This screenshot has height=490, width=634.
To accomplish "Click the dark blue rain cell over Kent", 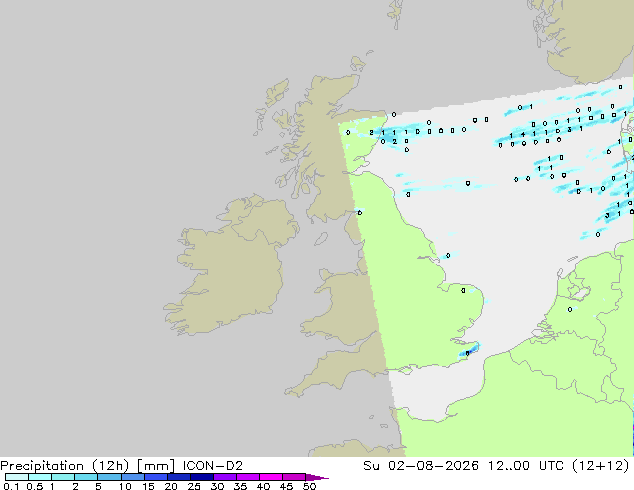I will [468, 353].
